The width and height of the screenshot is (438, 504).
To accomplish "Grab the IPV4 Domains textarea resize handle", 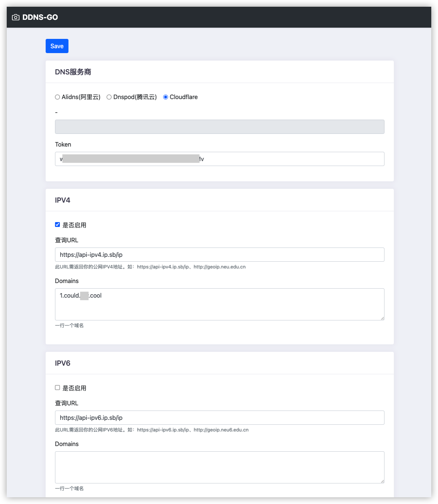I will (382, 318).
